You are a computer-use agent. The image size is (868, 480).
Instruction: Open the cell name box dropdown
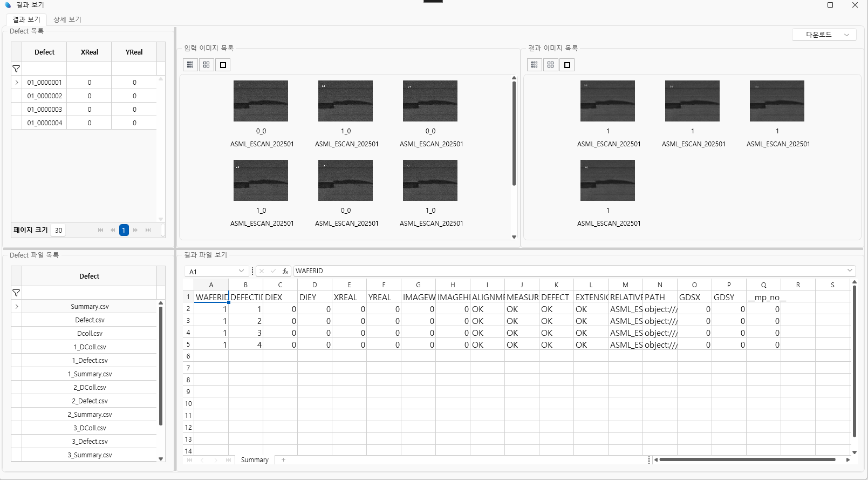pyautogui.click(x=241, y=271)
